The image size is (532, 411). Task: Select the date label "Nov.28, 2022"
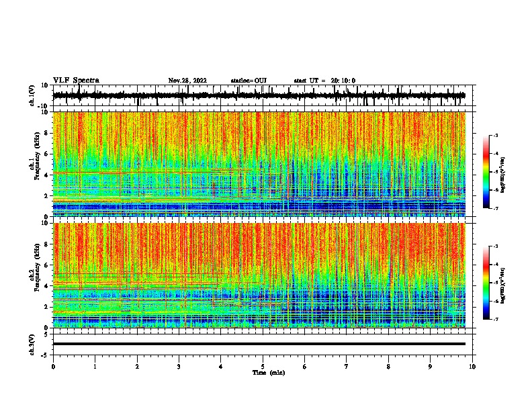(187, 81)
